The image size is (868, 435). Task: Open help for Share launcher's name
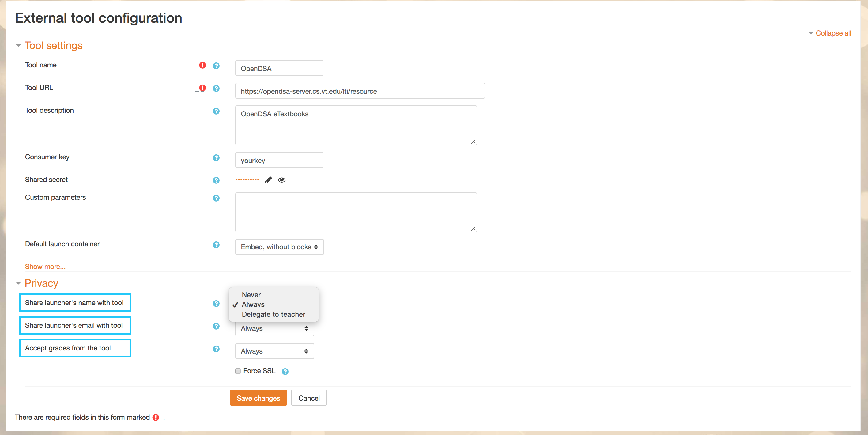(x=216, y=304)
